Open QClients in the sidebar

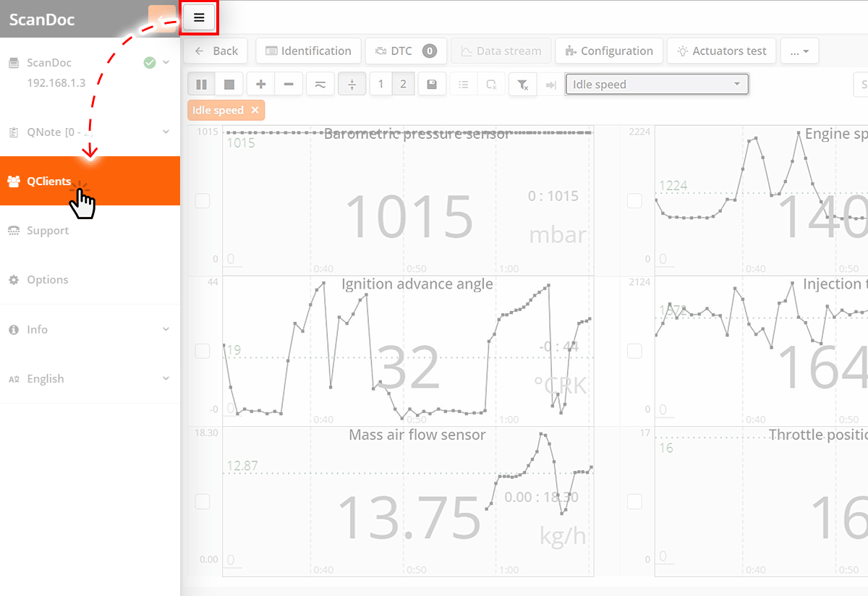coord(49,181)
